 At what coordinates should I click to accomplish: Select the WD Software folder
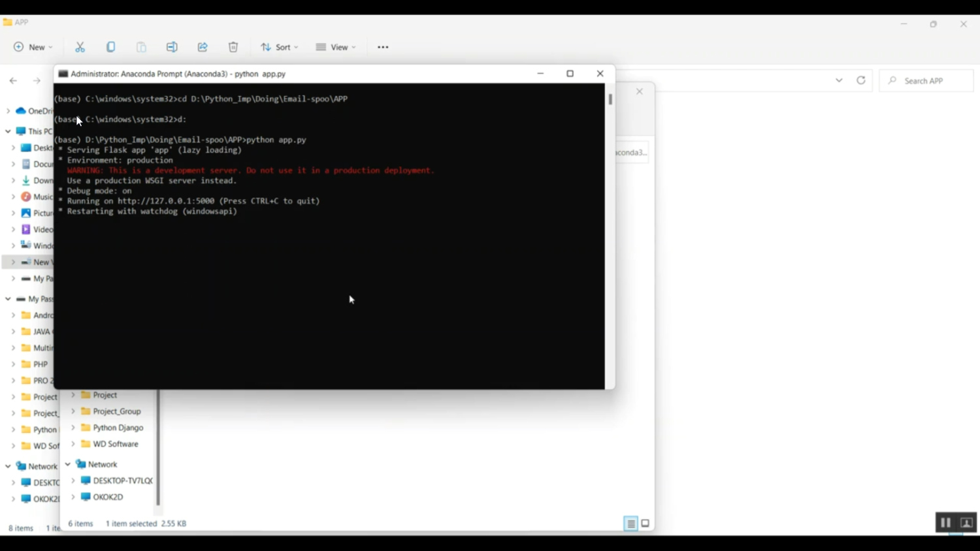click(115, 444)
